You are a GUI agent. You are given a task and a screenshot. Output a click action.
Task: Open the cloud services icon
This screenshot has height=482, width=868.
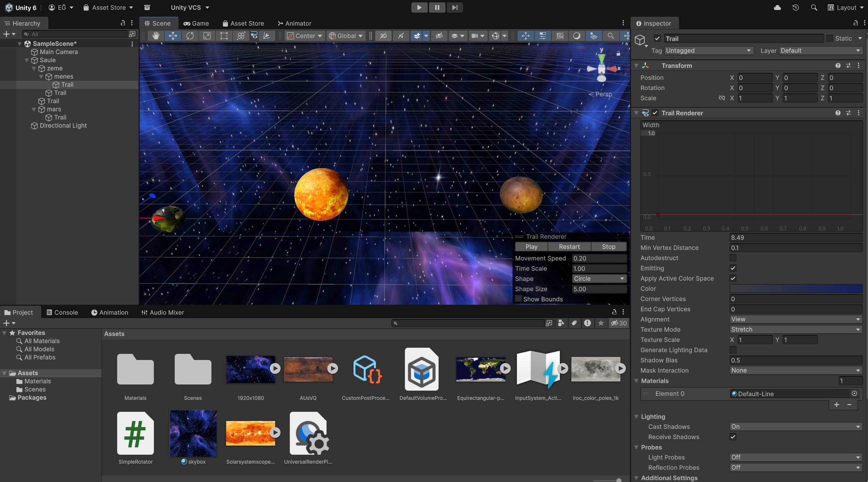pos(777,7)
